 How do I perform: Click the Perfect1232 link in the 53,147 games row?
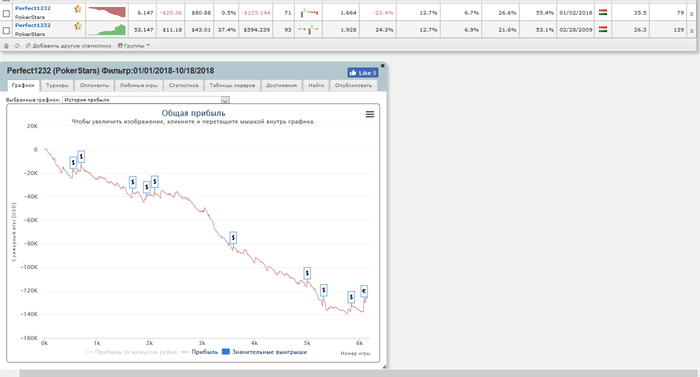(33, 25)
